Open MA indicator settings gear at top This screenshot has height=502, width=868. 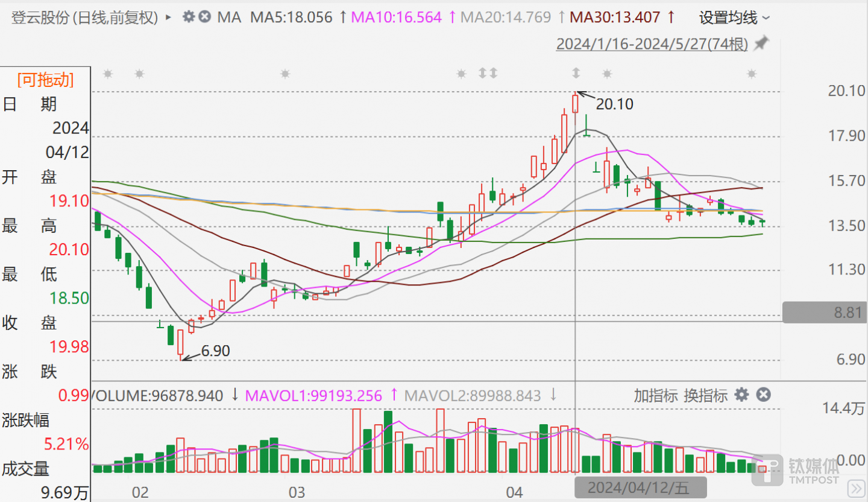click(x=189, y=17)
